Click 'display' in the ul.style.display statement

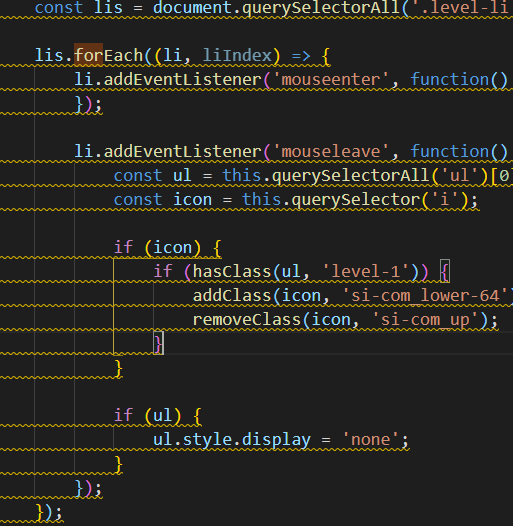[x=276, y=440]
